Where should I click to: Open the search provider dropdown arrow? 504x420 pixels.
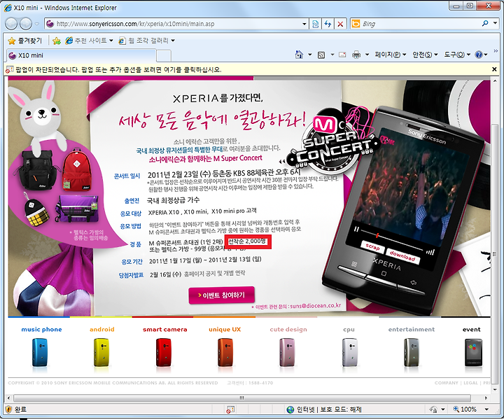click(x=496, y=24)
